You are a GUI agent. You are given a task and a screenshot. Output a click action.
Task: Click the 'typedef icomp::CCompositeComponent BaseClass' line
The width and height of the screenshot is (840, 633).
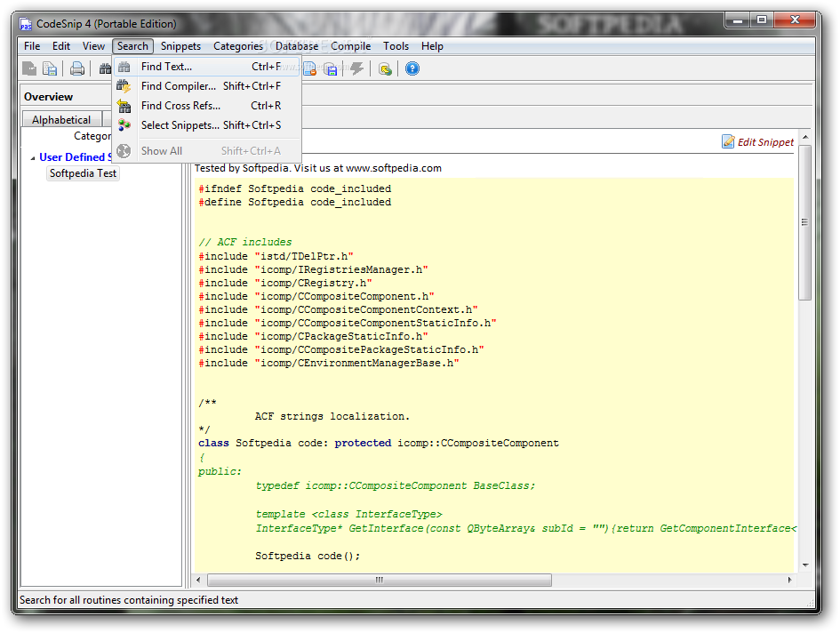click(x=396, y=485)
